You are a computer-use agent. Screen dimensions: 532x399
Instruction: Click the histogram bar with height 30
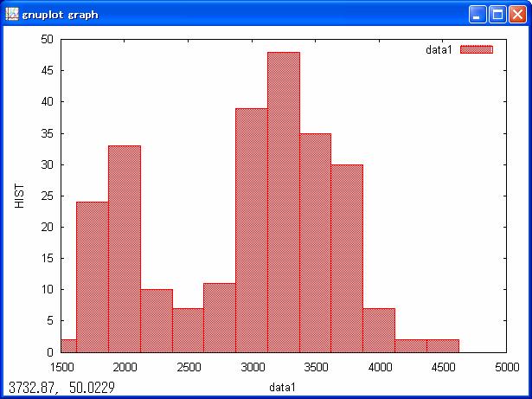coord(347,258)
